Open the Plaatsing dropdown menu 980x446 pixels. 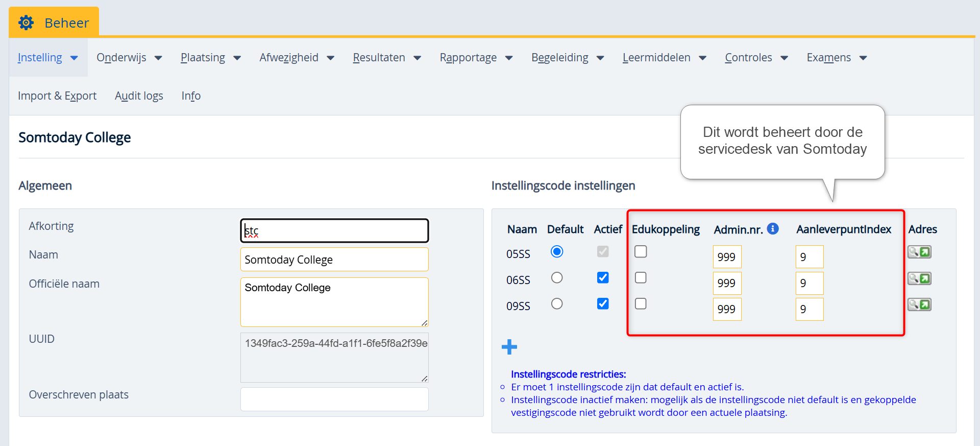point(210,58)
